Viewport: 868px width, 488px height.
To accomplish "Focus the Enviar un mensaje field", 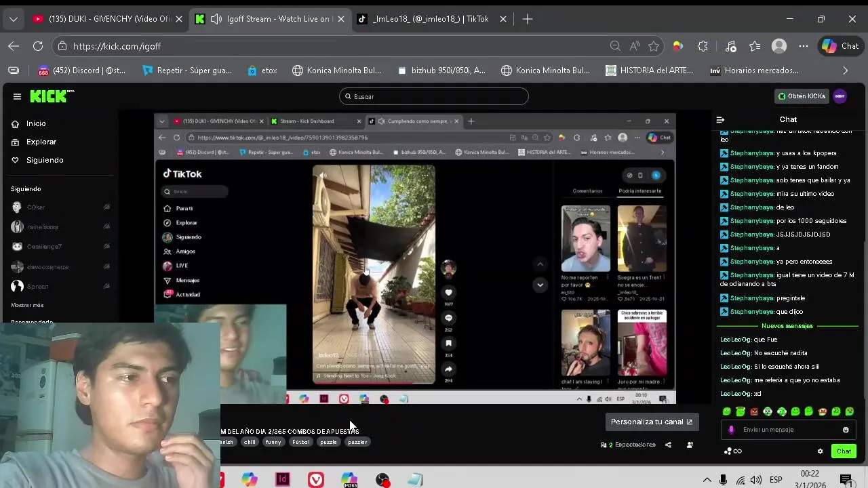I will [x=787, y=430].
